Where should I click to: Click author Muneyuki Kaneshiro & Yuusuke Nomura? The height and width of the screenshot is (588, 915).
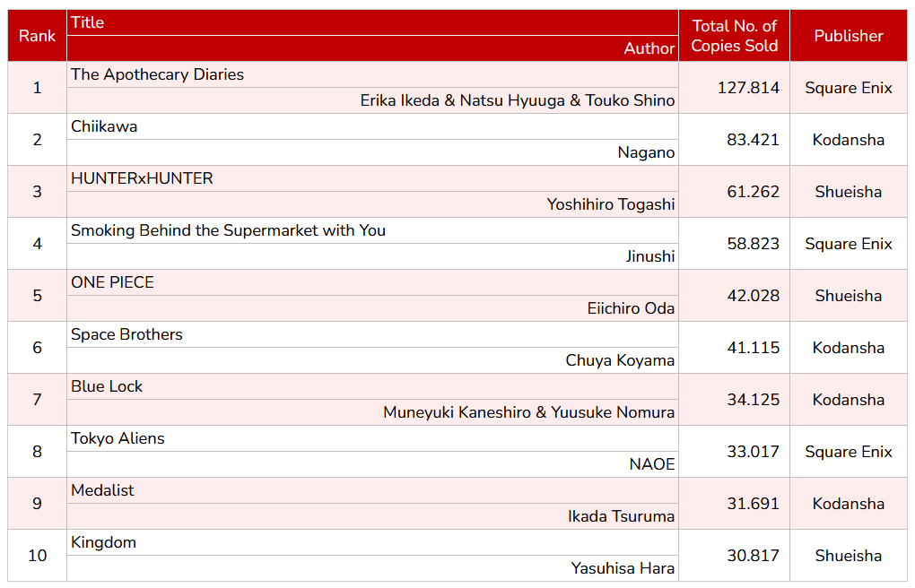(528, 412)
